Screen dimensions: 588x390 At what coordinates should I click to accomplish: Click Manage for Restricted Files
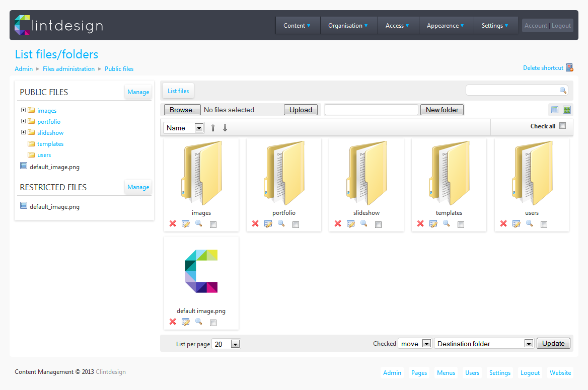138,187
